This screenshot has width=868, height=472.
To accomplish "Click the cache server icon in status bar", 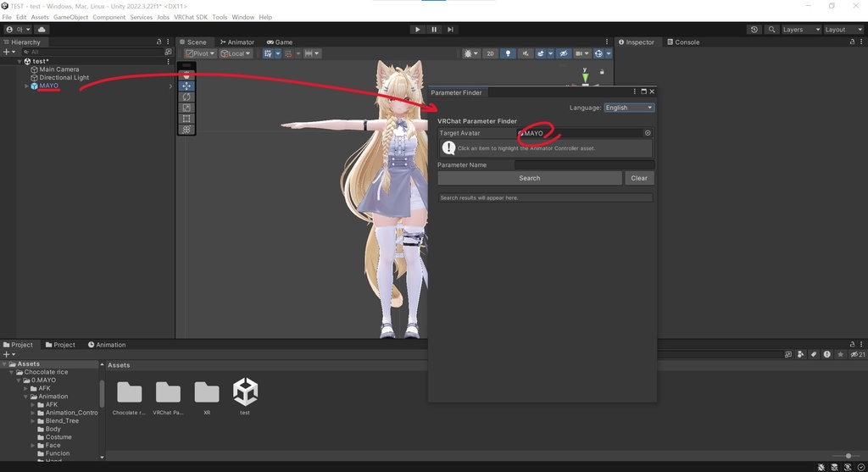I will point(834,468).
